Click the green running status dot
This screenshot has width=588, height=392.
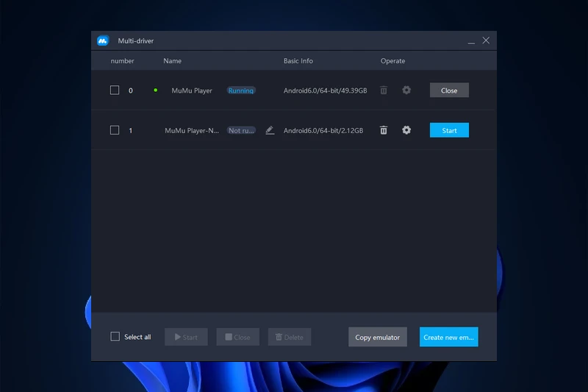click(x=155, y=90)
